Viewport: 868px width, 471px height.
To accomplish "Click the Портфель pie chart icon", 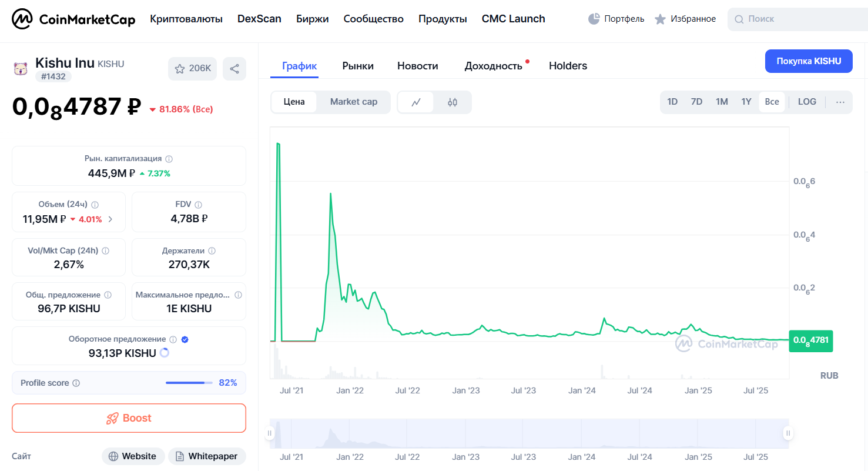I will [x=594, y=19].
